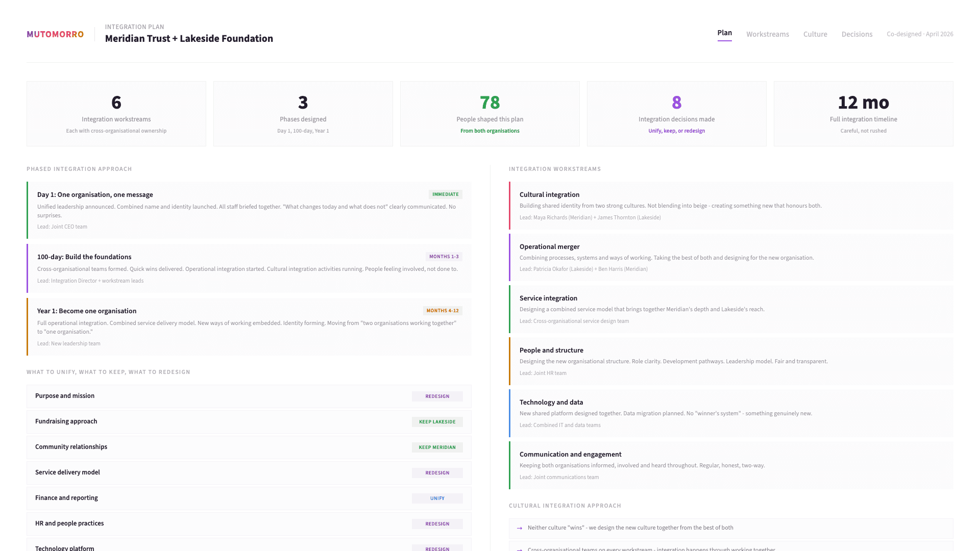Click the KEEP LAKESIDE tag

point(437,422)
